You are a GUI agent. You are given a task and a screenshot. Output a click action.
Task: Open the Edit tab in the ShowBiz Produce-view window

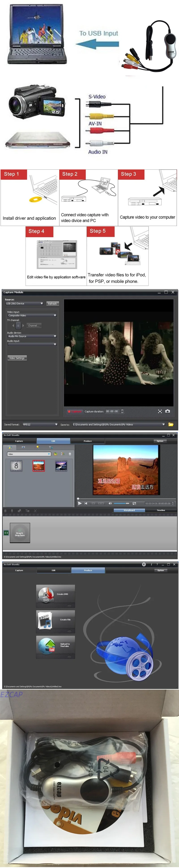[54, 570]
